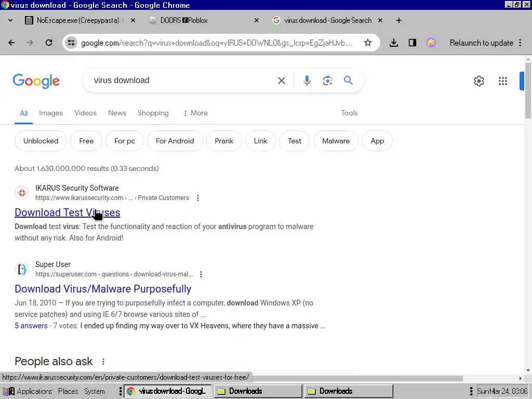Apply the For pc filter chip
The width and height of the screenshot is (532, 399).
point(125,141)
